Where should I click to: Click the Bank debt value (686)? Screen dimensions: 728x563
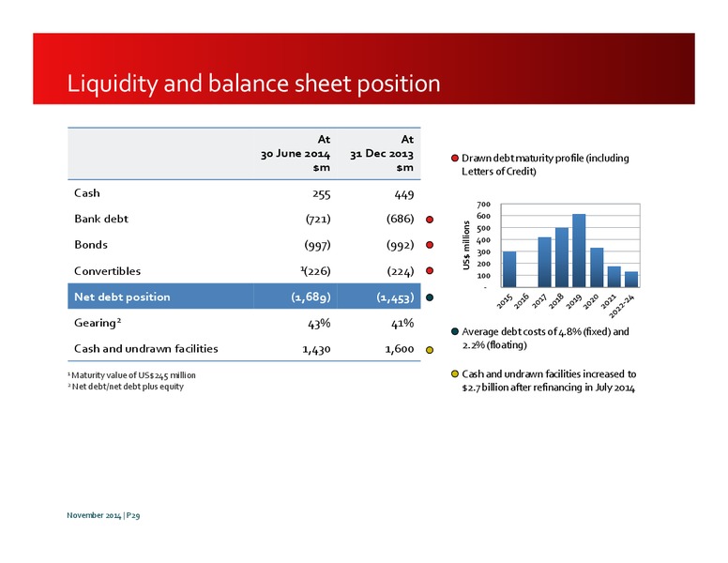[x=401, y=219]
